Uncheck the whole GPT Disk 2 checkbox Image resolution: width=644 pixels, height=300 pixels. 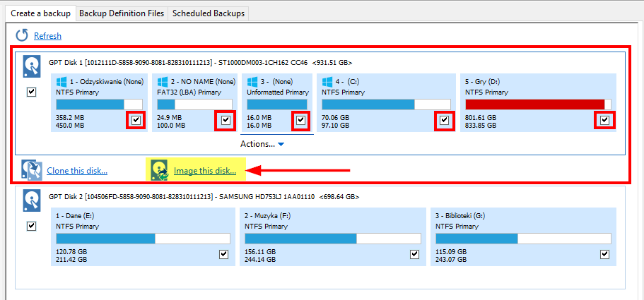(x=31, y=226)
